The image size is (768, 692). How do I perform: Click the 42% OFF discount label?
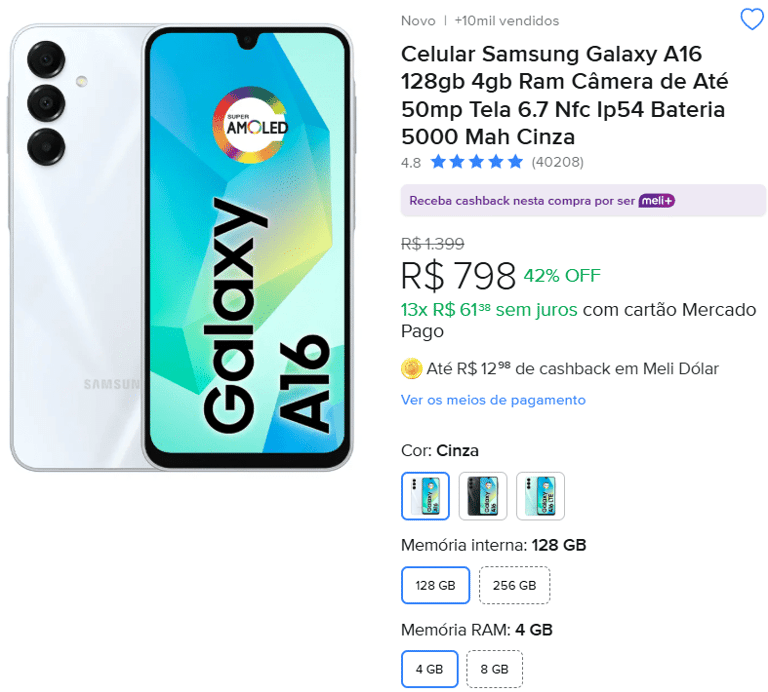coord(561,275)
